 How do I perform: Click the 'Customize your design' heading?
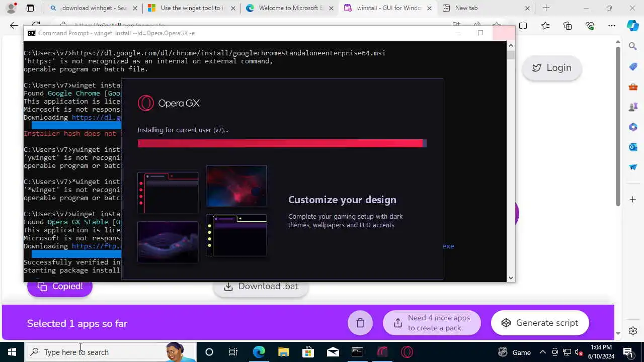click(x=342, y=200)
